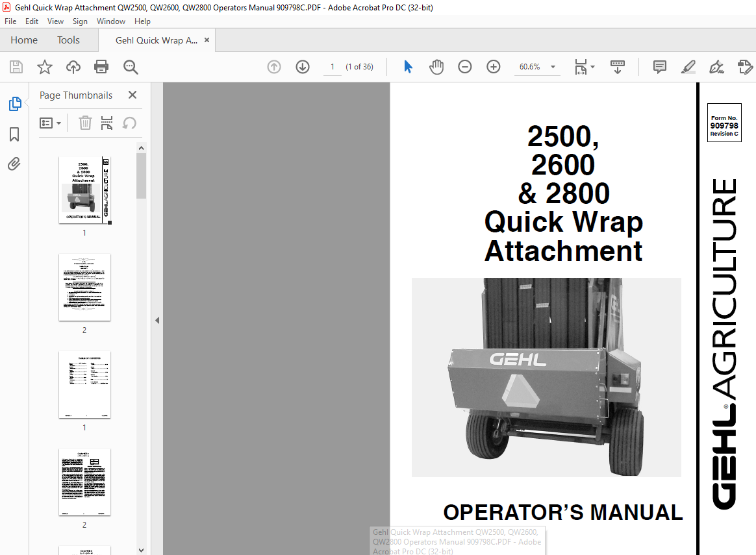This screenshot has width=756, height=555.
Task: Zoom in with the plus icon
Action: click(x=493, y=67)
